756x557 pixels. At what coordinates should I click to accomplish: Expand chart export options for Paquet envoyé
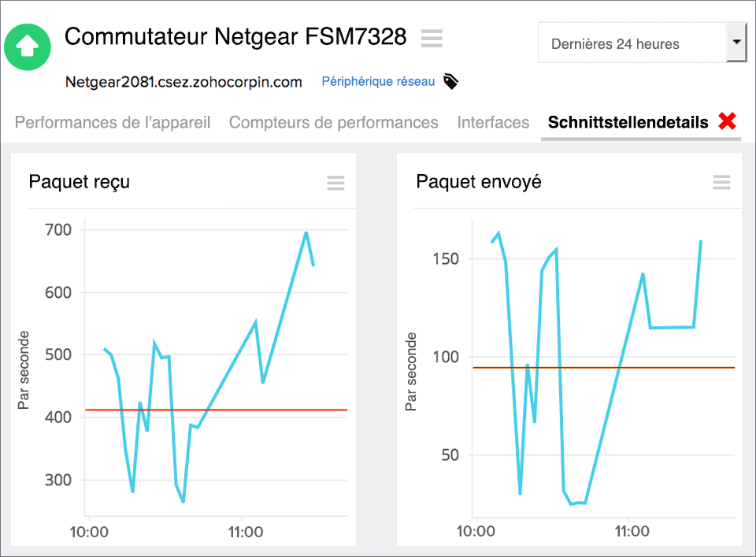(721, 182)
